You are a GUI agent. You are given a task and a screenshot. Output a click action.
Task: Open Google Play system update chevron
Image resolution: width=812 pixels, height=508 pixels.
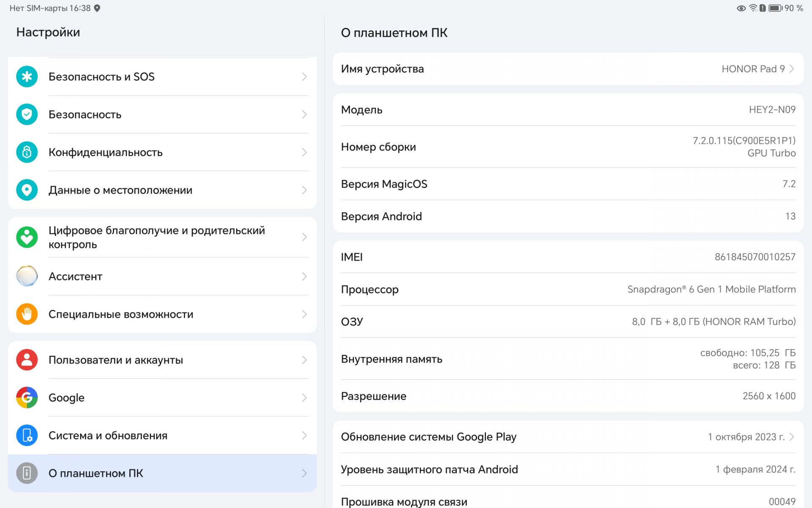point(792,436)
